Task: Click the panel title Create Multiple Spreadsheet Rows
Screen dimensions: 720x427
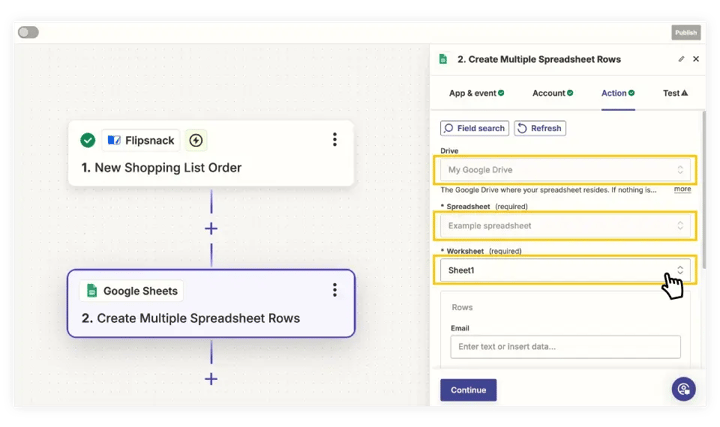Action: 539,59
